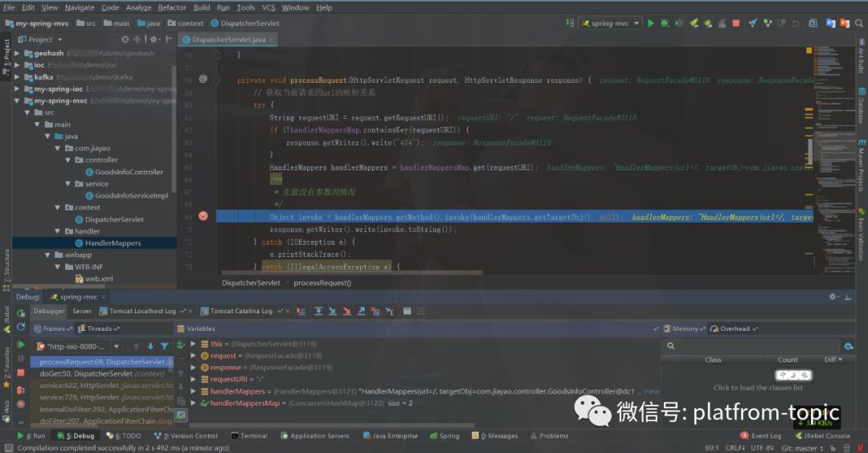
Task: Click the Run to Cursor icon
Action: click(x=390, y=312)
